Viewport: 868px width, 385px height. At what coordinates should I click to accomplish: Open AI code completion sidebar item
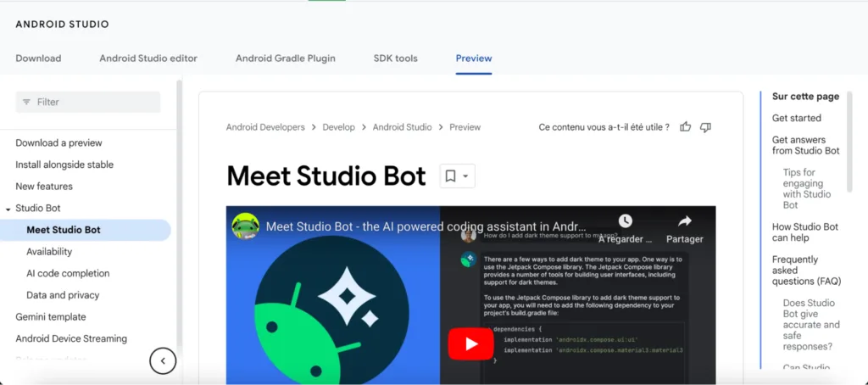pyautogui.click(x=68, y=273)
